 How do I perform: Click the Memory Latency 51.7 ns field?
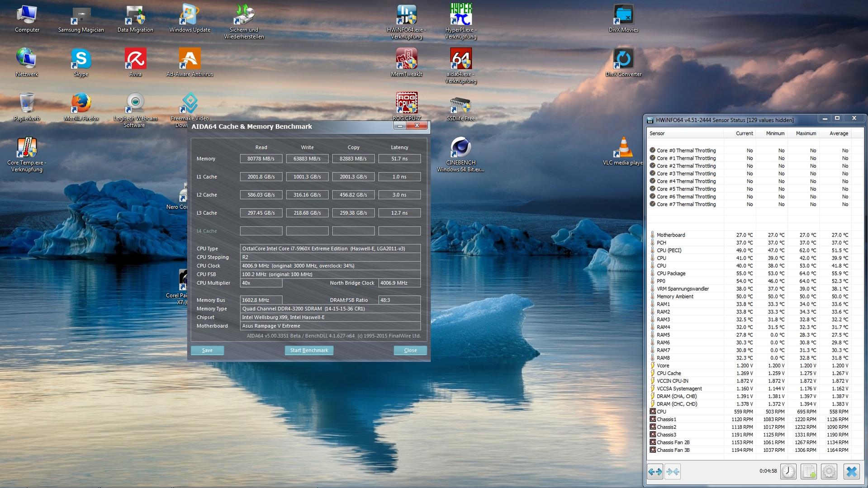[399, 159]
